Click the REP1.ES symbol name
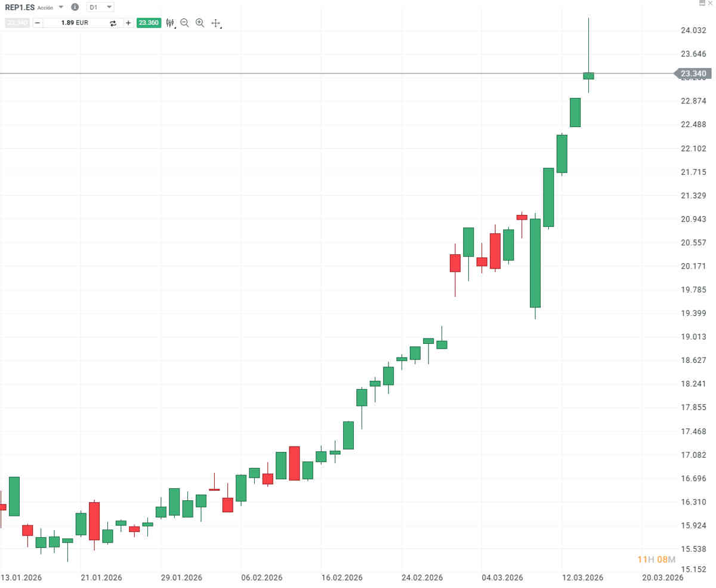This screenshot has height=588, width=716. tap(20, 7)
